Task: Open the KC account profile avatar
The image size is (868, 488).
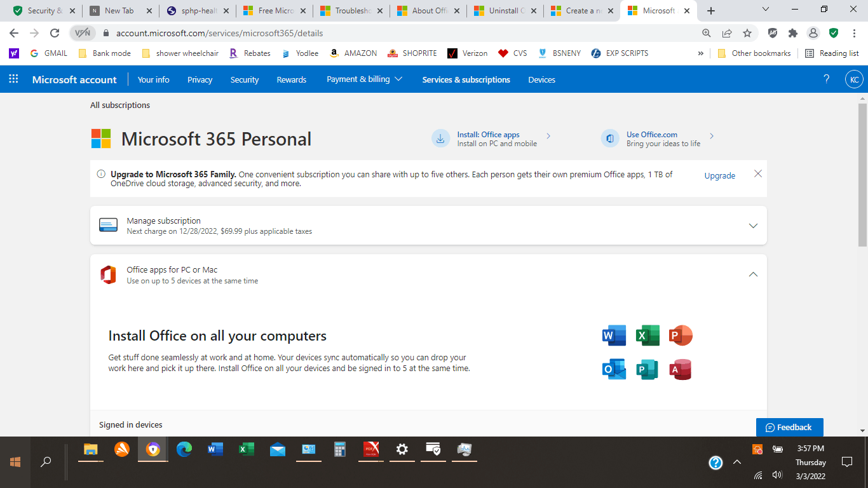Action: 854,79
